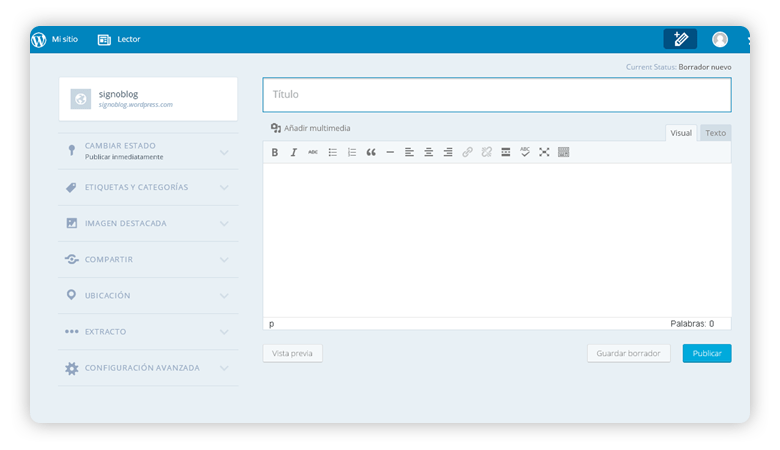Toggle the toolbar kitchen sink
780x450 pixels.
click(563, 152)
